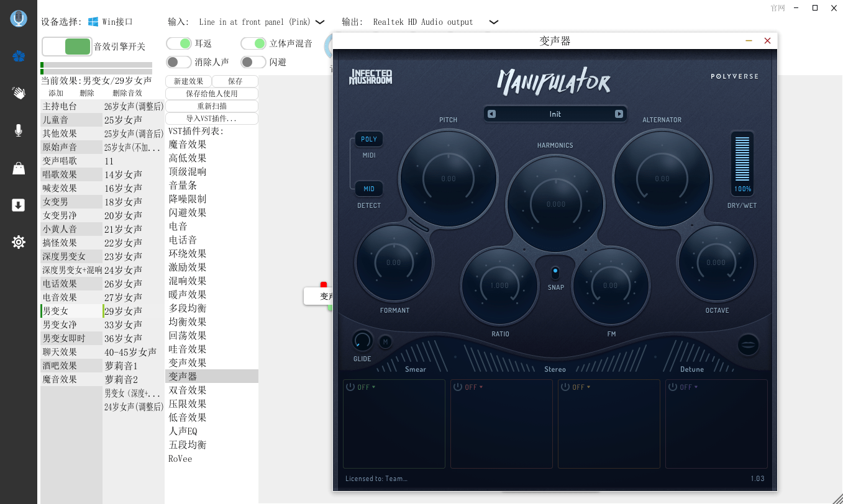843x504 pixels.
Task: Click the 删除音效 button
Action: [127, 93]
